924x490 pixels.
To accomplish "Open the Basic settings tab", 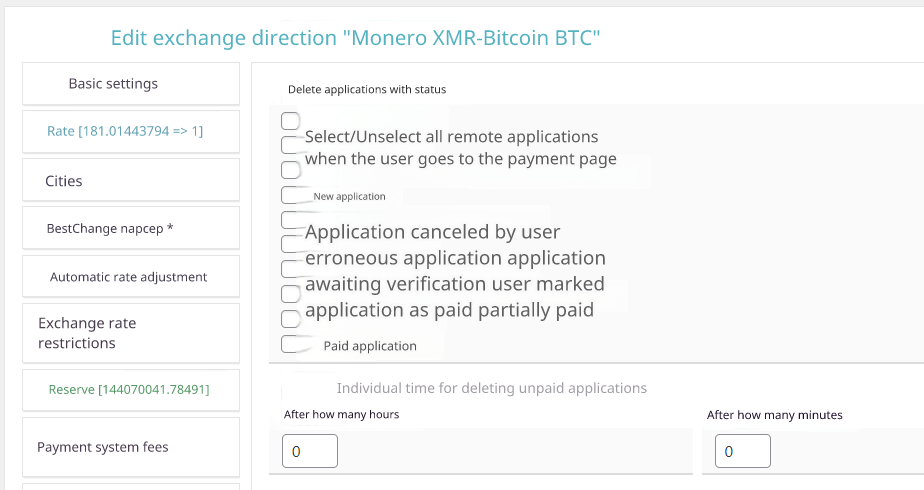I will tap(130, 84).
